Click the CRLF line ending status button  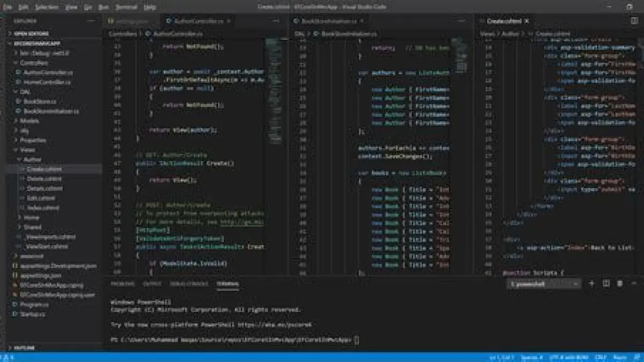click(601, 357)
